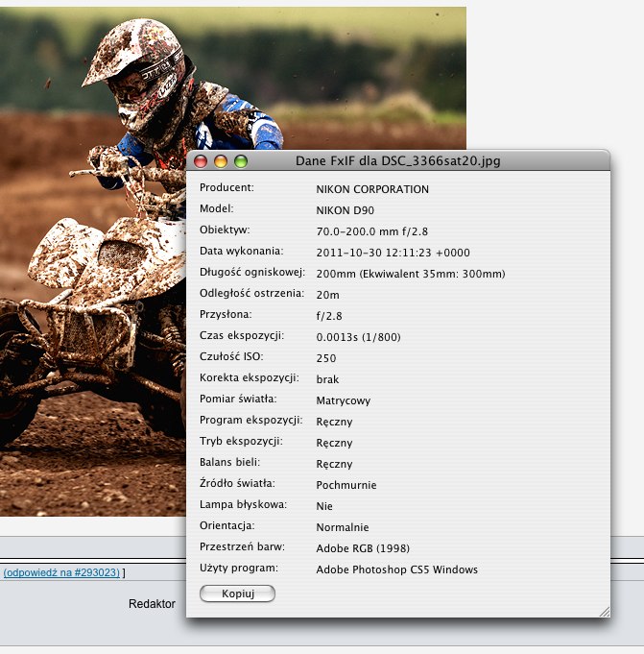Minimize the FxIF dialog using yellow button
This screenshot has width=644, height=654.
(x=221, y=161)
